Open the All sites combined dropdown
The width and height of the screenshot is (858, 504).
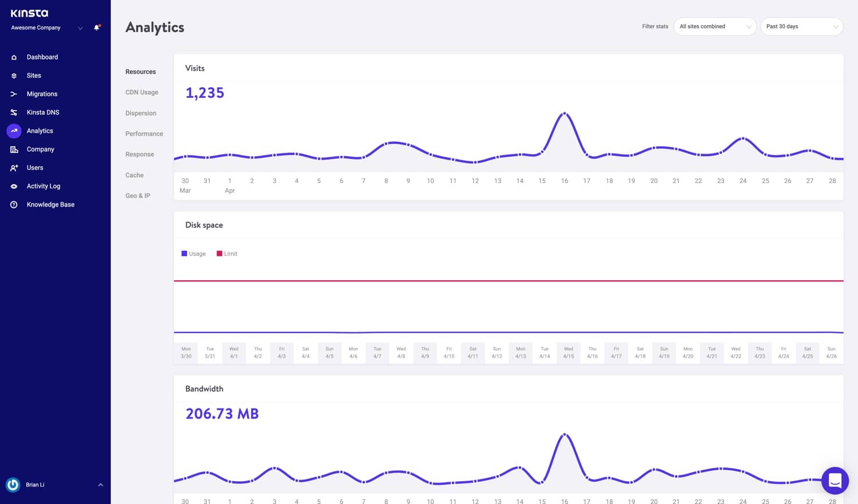click(x=715, y=26)
